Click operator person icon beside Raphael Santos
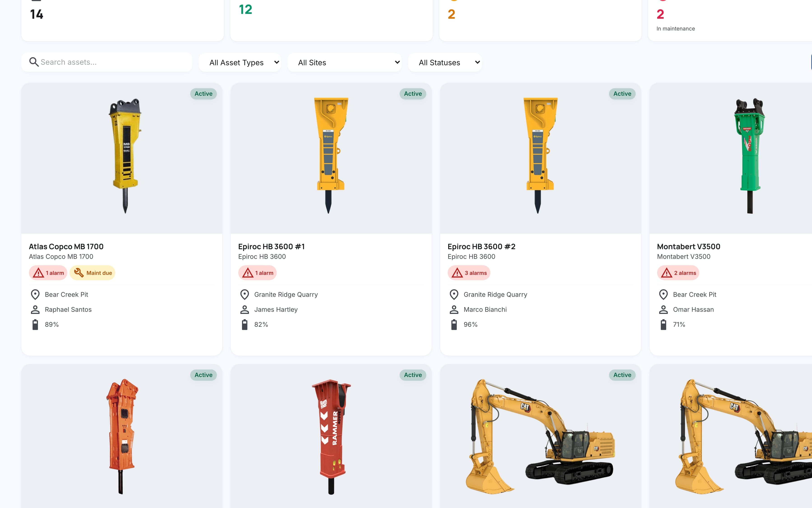 tap(35, 310)
